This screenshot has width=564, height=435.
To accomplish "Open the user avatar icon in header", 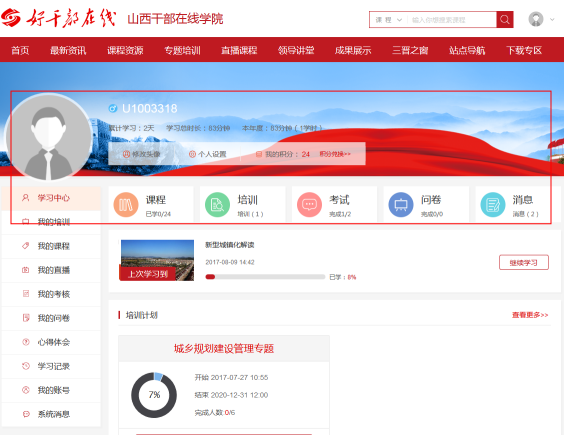I will pos(536,19).
